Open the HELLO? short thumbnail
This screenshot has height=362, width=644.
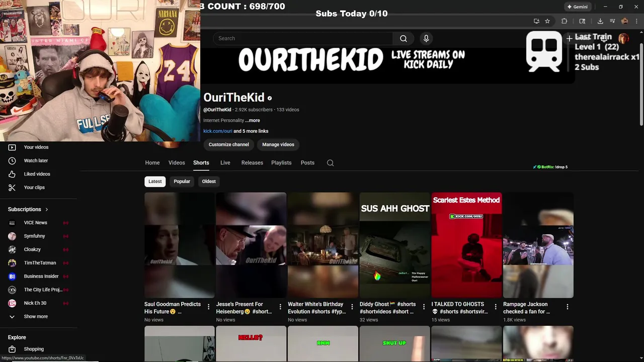point(251,344)
